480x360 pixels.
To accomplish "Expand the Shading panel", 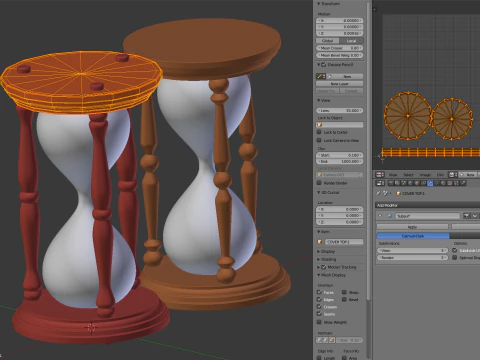I will [x=319, y=259].
